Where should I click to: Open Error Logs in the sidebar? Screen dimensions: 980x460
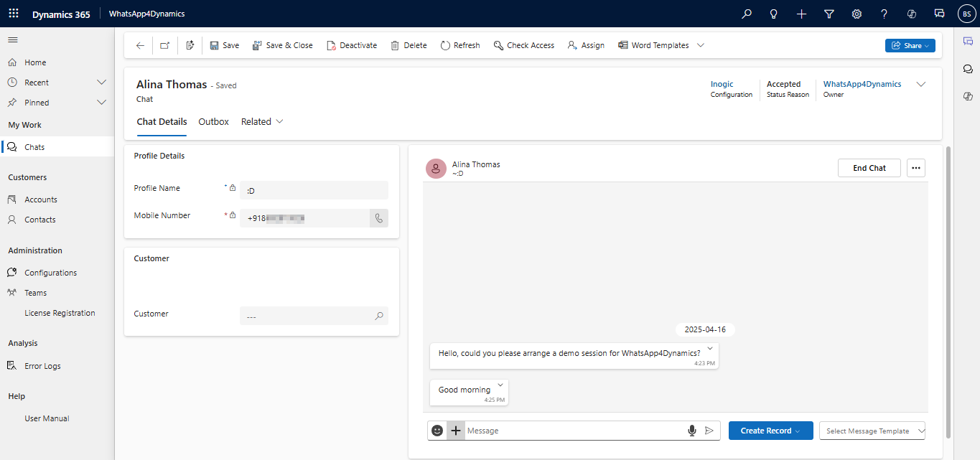pos(42,366)
